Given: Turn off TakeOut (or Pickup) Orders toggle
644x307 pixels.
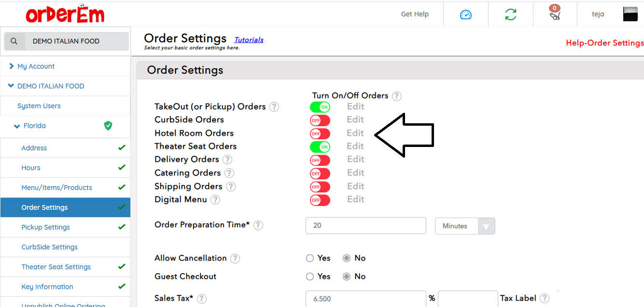Looking at the screenshot, I should point(320,107).
